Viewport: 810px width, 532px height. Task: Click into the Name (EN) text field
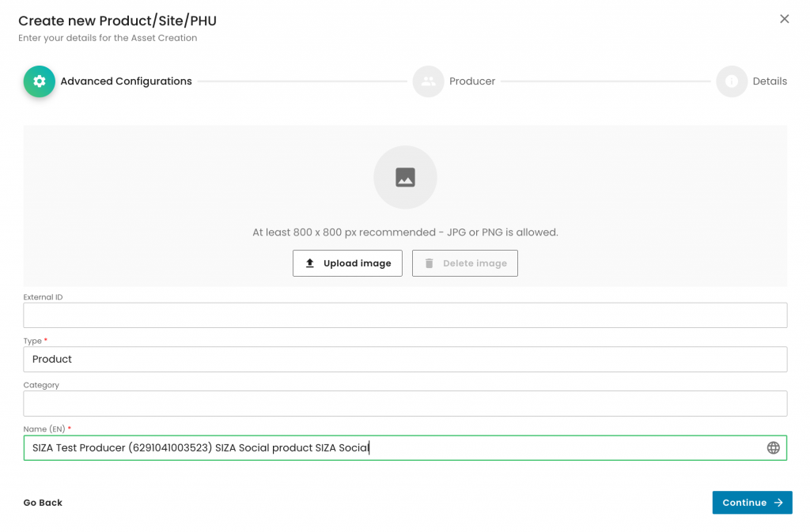pyautogui.click(x=554, y=448)
